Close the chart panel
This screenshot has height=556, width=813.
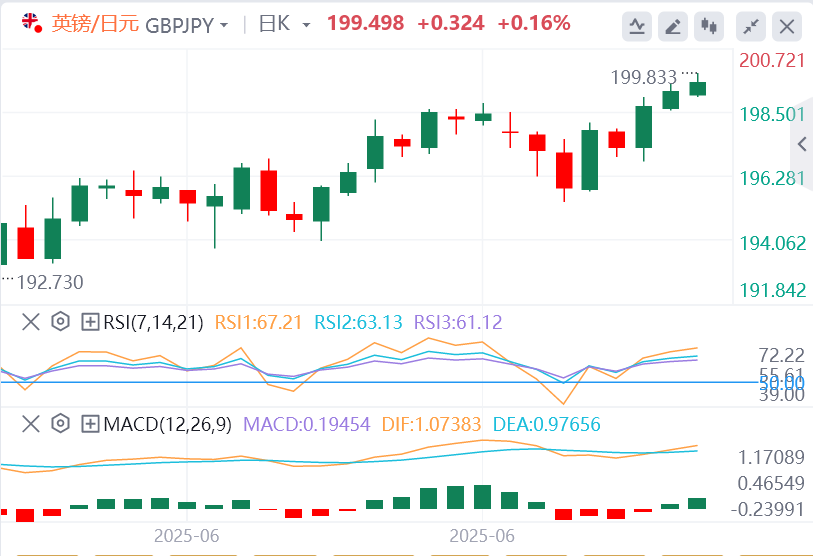click(788, 26)
